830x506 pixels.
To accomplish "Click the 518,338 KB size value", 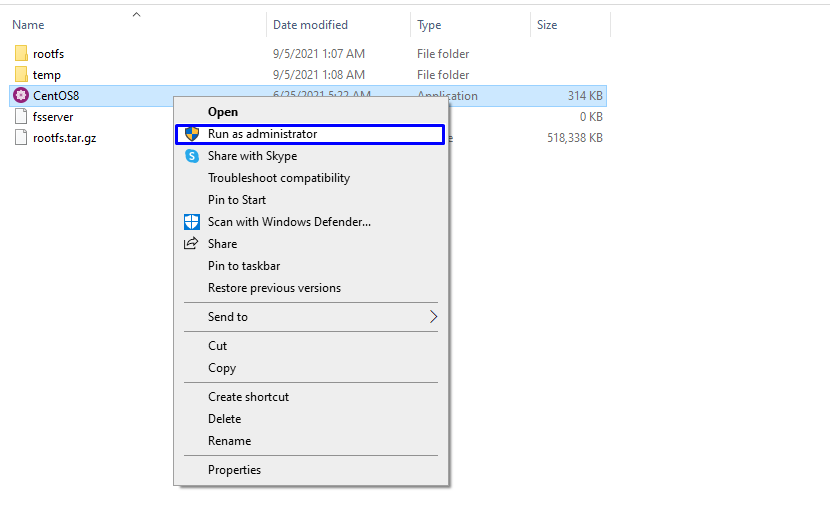I will (x=575, y=138).
